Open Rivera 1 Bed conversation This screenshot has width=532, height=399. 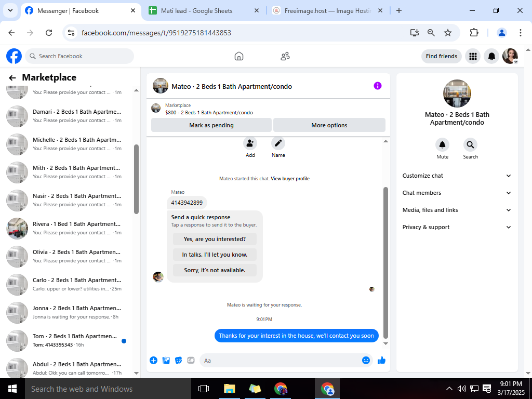67,229
